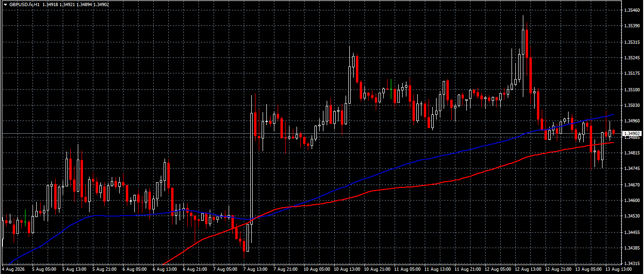Click the 5 Aug 13:00 time label
The height and width of the screenshot is (274, 644).
tap(73, 270)
